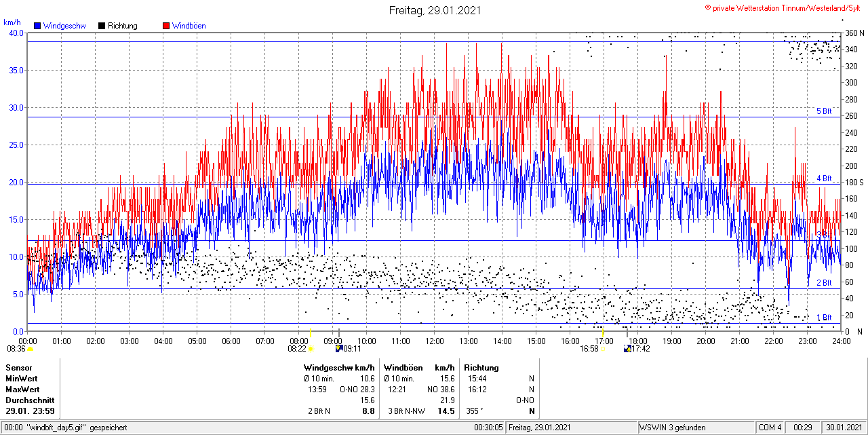The width and height of the screenshot is (868, 435).
Task: Click the current gust value 14.5
Action: 446,411
